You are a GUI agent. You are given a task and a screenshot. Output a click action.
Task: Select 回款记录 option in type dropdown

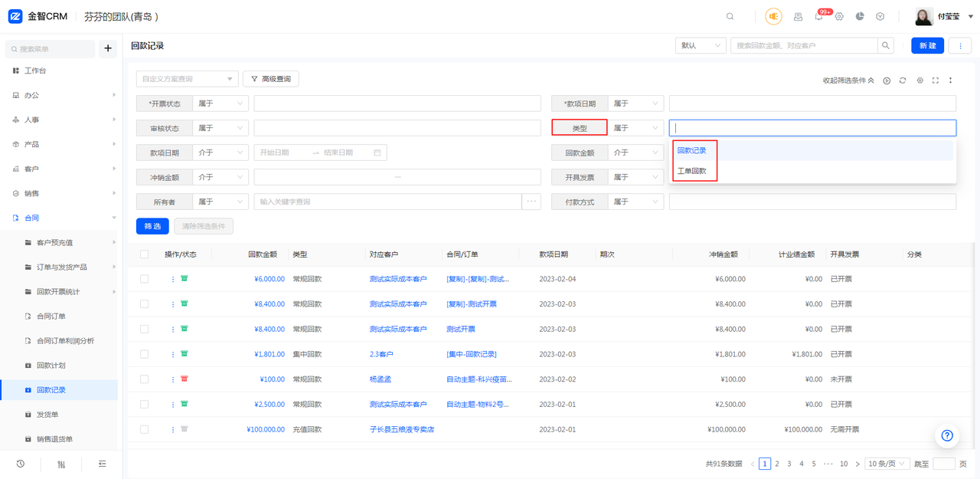point(813,150)
